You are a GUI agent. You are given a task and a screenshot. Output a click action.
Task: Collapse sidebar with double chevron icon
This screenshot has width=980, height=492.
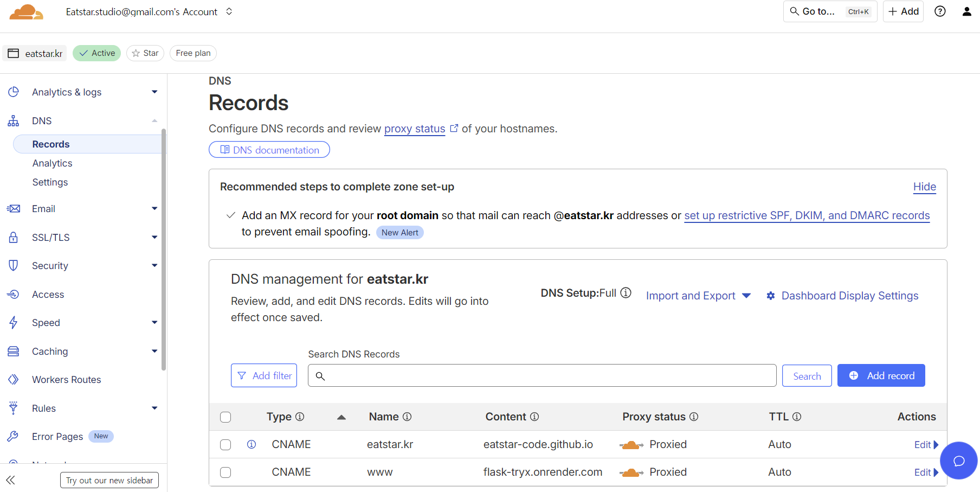(x=11, y=480)
